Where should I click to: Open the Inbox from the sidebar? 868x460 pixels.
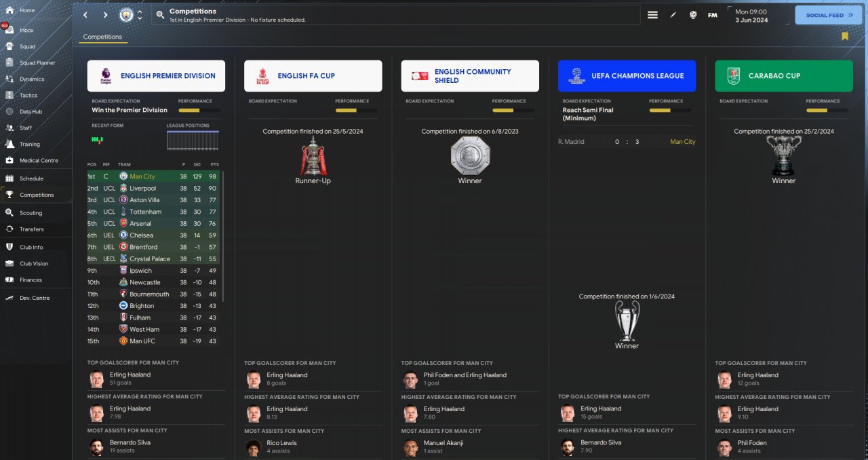click(27, 31)
